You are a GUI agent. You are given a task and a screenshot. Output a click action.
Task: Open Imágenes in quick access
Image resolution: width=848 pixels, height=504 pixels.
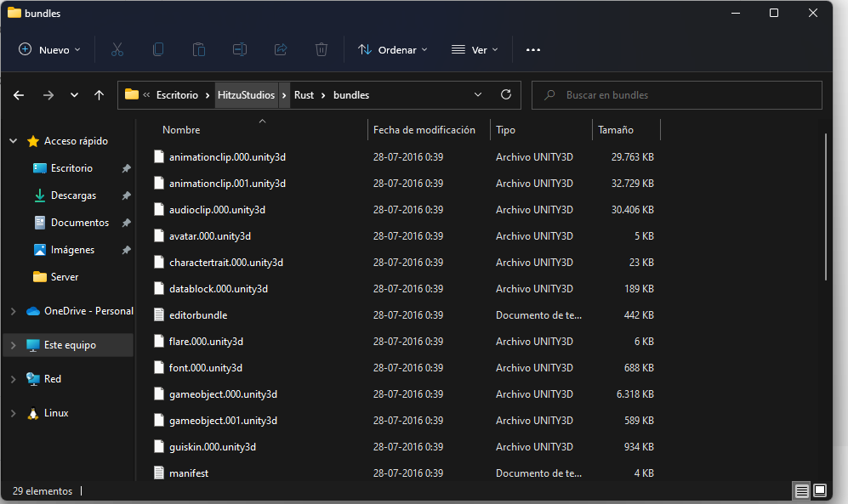coord(72,250)
